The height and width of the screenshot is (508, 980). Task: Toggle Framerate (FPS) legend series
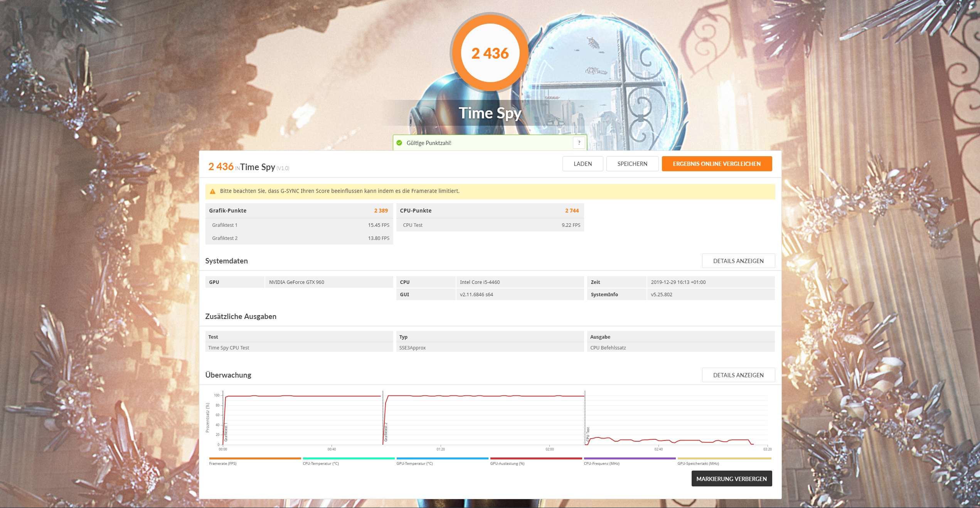click(255, 461)
